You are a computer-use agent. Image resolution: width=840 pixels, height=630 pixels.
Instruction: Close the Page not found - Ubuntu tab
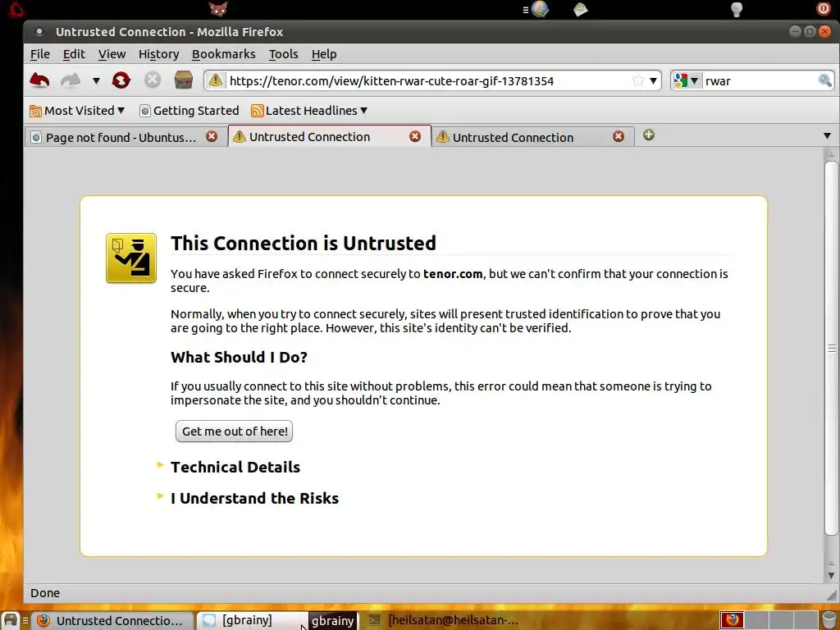(x=212, y=137)
